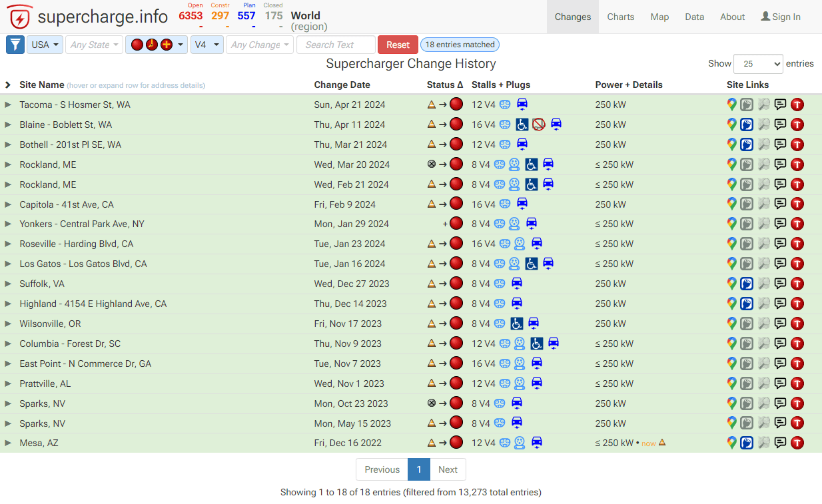Click Tesla icon for East Point row
Image resolution: width=822 pixels, height=504 pixels.
pyautogui.click(x=797, y=364)
